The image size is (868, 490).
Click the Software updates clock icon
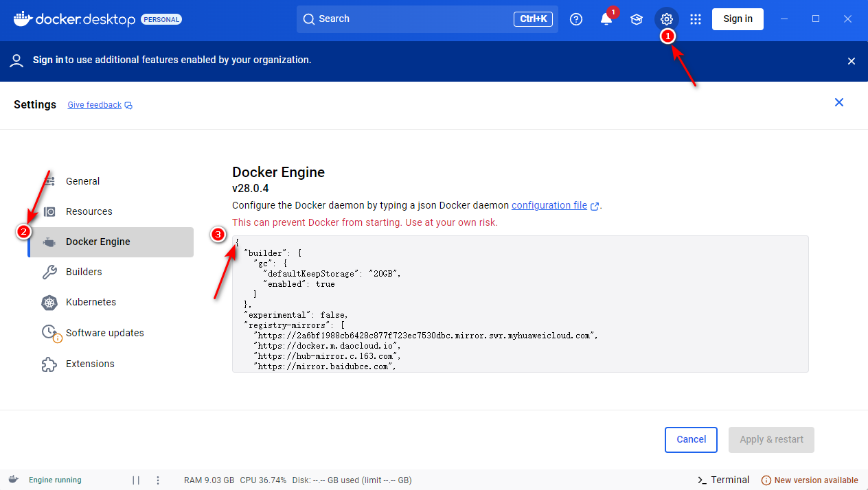(51, 333)
